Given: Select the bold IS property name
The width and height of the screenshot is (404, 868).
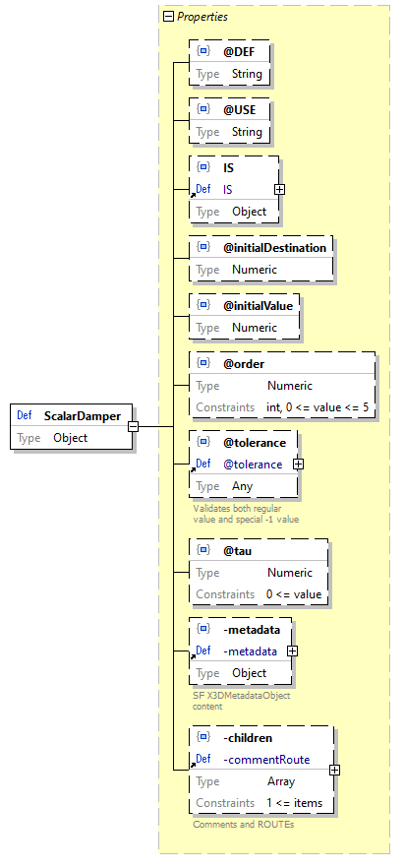Looking at the screenshot, I should coord(228,167).
